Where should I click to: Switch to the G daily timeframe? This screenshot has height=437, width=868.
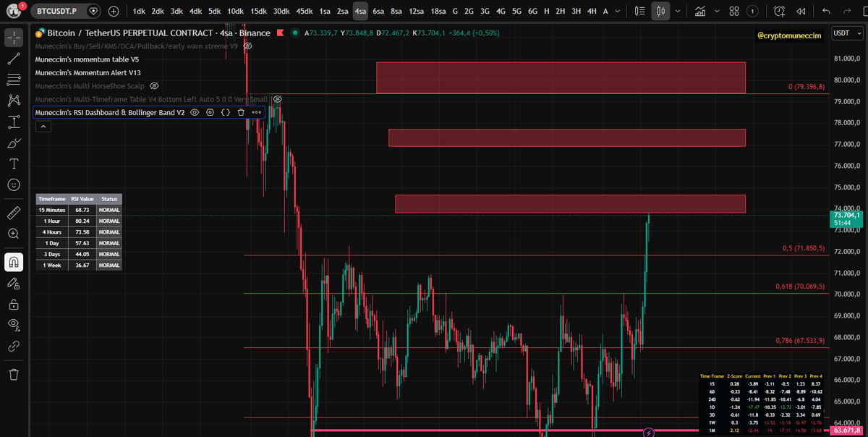(454, 12)
